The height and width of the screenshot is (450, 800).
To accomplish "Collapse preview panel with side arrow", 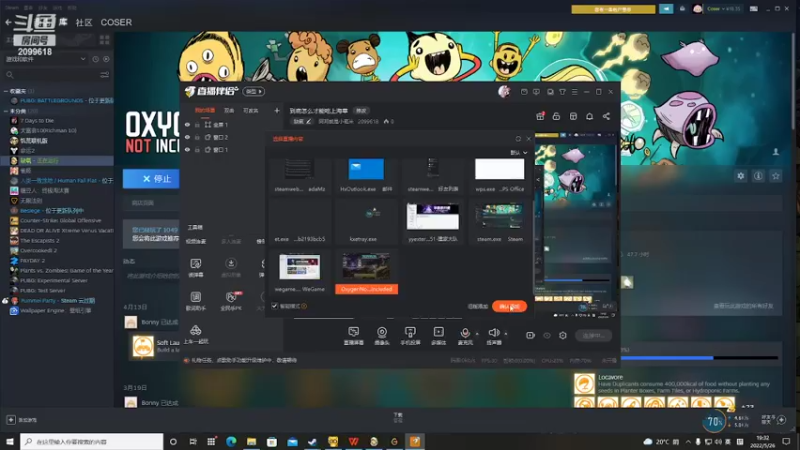I will pos(538,180).
